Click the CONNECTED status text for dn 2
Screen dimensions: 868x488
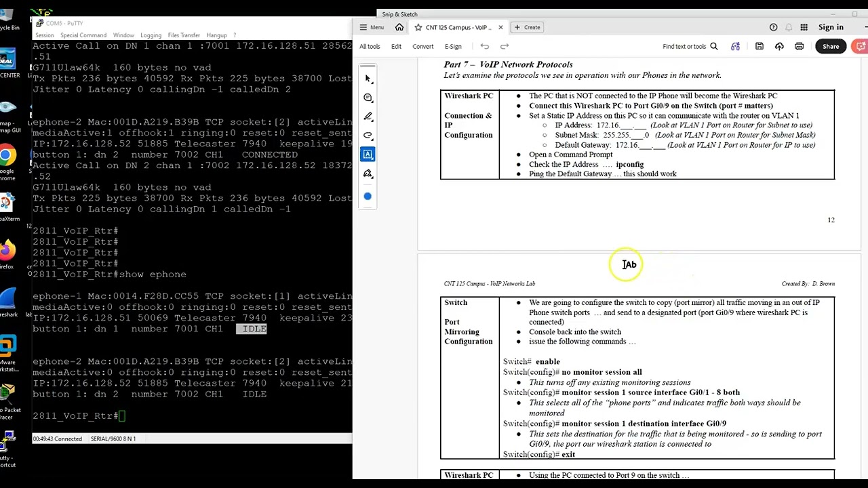pos(270,155)
